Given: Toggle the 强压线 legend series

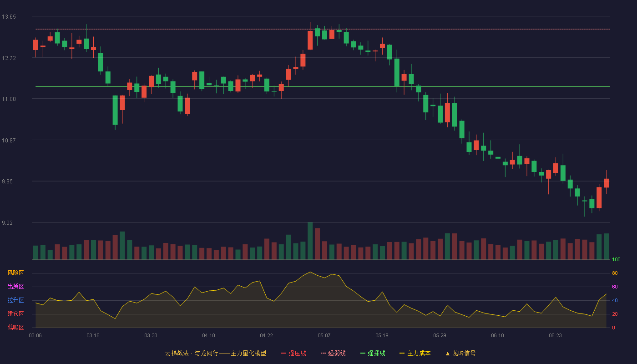Looking at the screenshot, I should click(x=293, y=353).
